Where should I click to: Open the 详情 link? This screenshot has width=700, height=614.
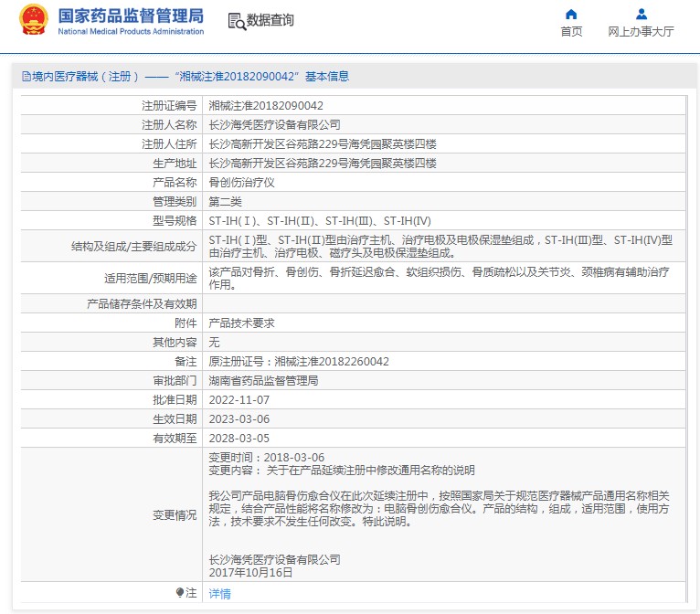219,594
